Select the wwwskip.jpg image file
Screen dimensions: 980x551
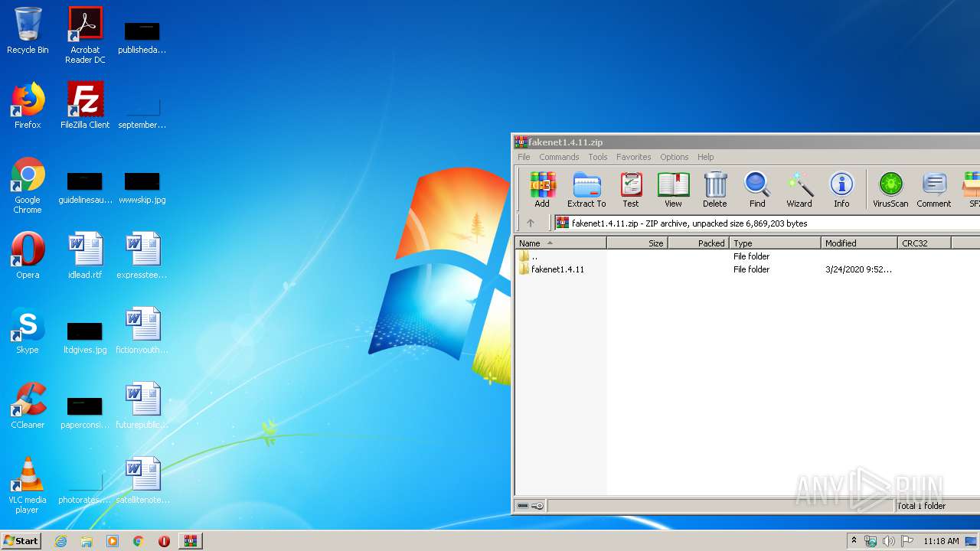point(142,187)
